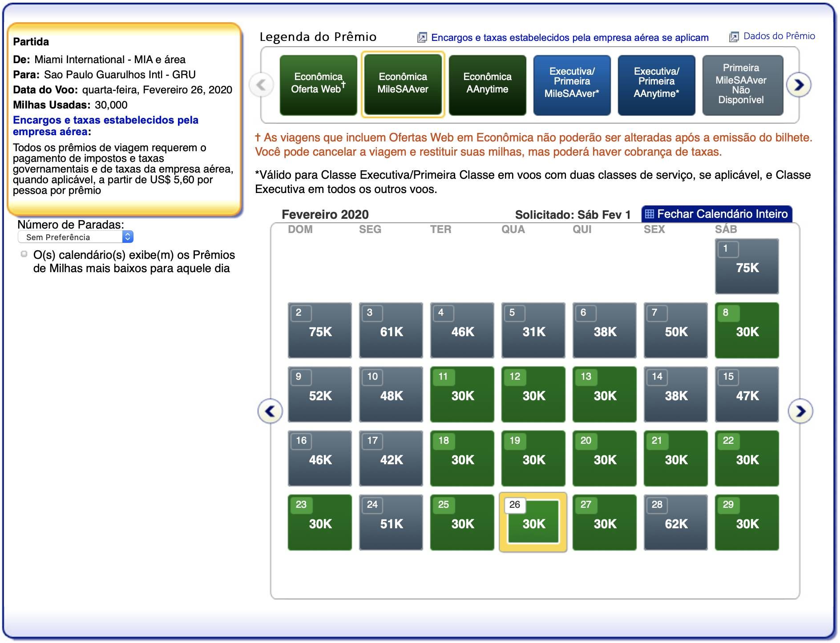Choose green February 18 at 30K
Image resolution: width=840 pixels, height=643 pixels.
(x=462, y=458)
